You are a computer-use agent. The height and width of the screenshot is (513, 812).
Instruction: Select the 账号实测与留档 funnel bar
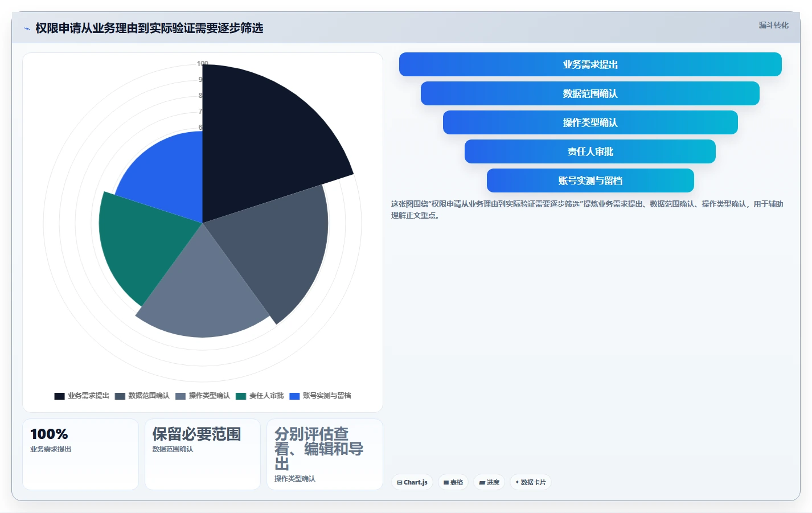coord(590,180)
